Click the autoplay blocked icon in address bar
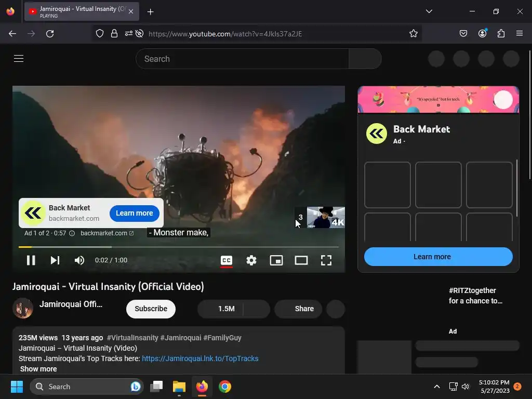The width and height of the screenshot is (532, 399). tap(139, 34)
